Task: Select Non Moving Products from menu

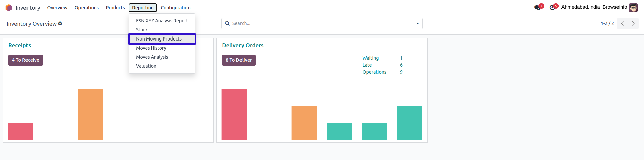Action: pyautogui.click(x=159, y=39)
